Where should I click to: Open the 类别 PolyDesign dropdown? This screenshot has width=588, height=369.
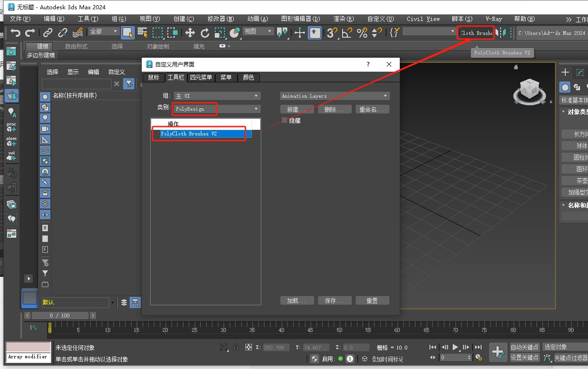[216, 108]
